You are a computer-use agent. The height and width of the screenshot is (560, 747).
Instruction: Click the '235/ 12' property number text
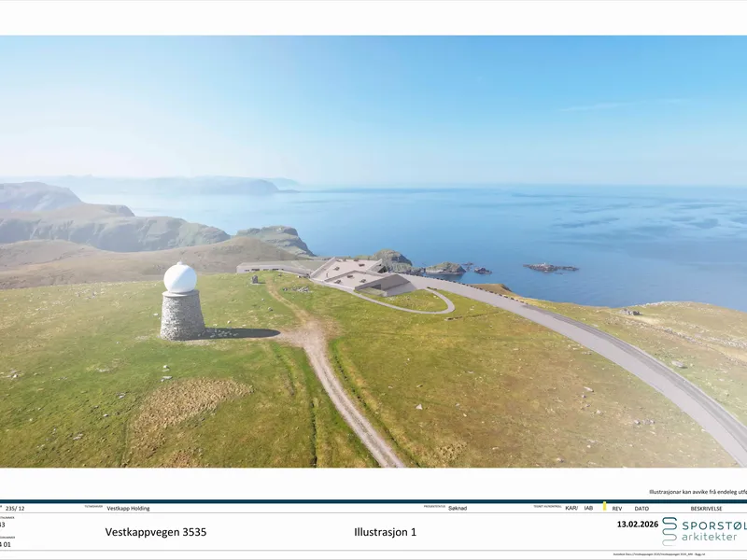[15, 508]
